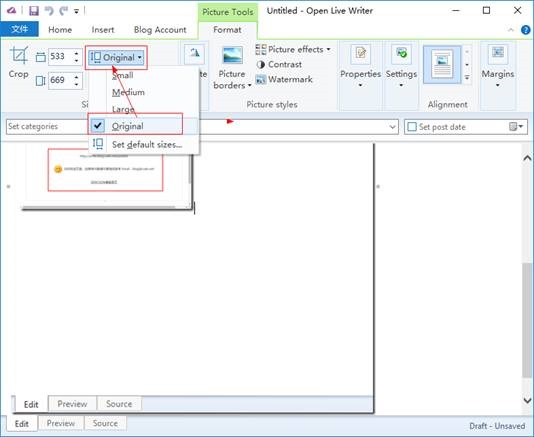Increase the width value with up arrow
Image resolution: width=534 pixels, height=437 pixels.
(77, 52)
